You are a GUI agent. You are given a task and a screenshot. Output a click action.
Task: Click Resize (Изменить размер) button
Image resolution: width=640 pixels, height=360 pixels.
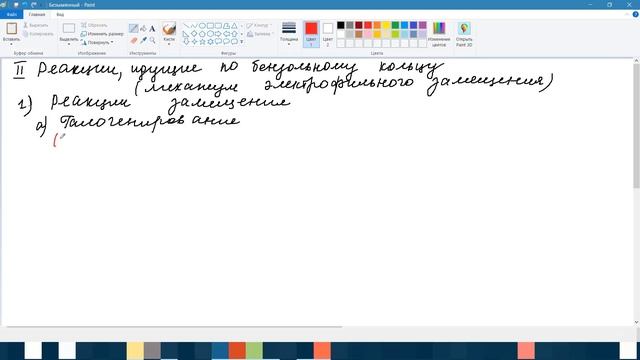[102, 34]
